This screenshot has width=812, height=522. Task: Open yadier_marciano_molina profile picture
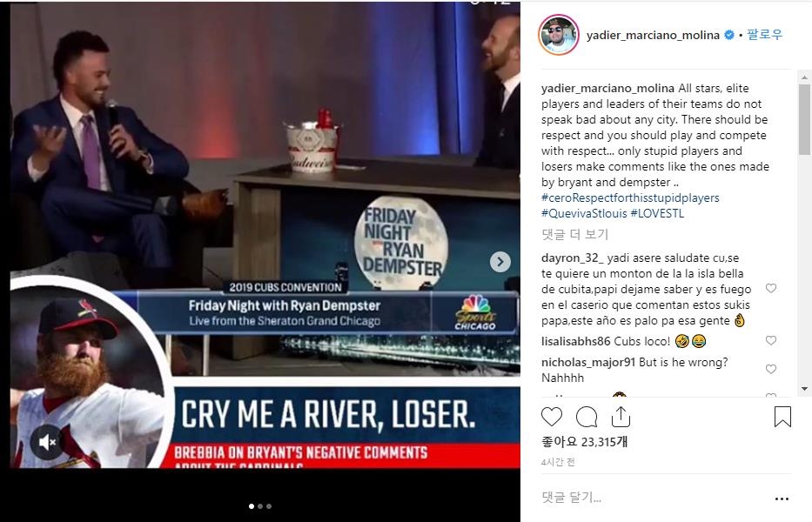point(558,35)
